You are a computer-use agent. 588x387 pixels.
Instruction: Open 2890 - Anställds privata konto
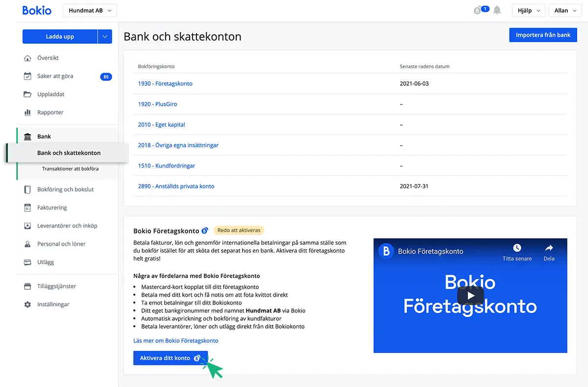pos(176,186)
